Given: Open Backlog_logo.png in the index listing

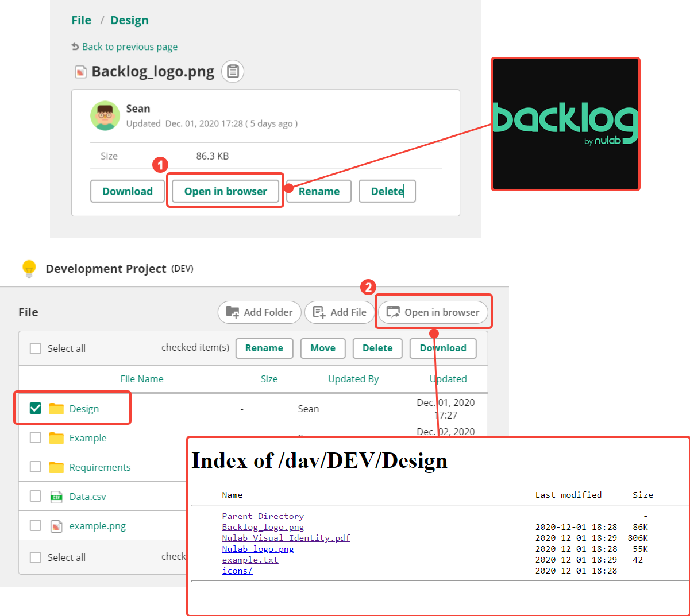Looking at the screenshot, I should tap(263, 527).
